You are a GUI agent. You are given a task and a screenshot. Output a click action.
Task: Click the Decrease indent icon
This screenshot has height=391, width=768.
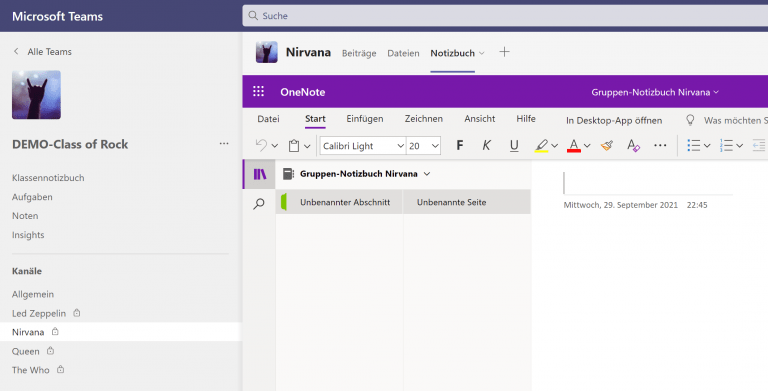759,146
